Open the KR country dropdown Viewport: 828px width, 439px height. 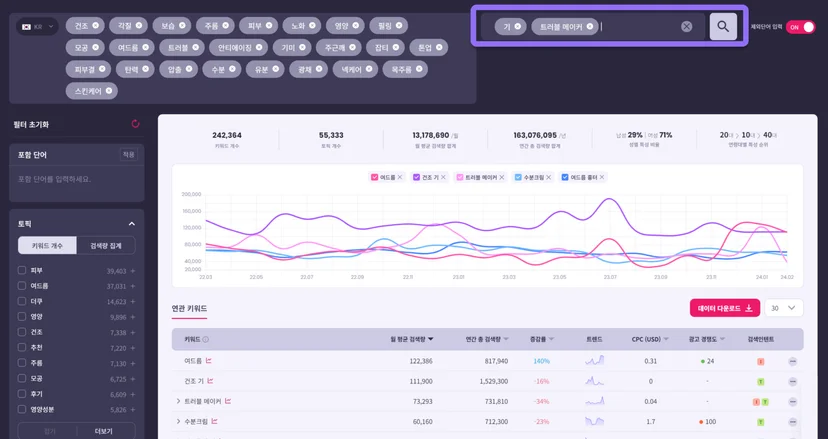(x=37, y=26)
